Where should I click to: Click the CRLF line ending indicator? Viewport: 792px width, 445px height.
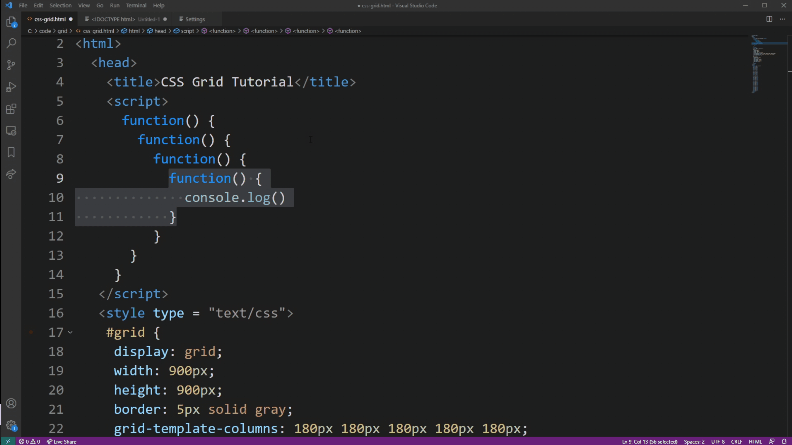coord(736,441)
